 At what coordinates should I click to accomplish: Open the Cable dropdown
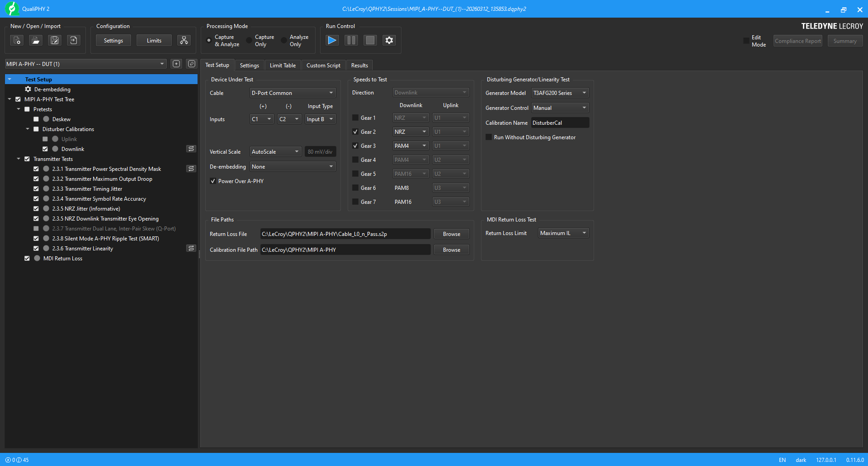pos(292,93)
